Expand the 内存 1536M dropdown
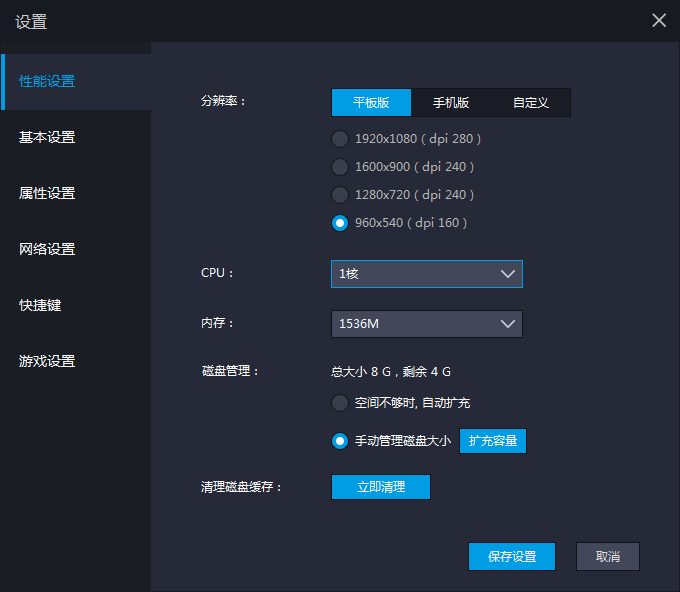The width and height of the screenshot is (680, 592). coord(426,324)
